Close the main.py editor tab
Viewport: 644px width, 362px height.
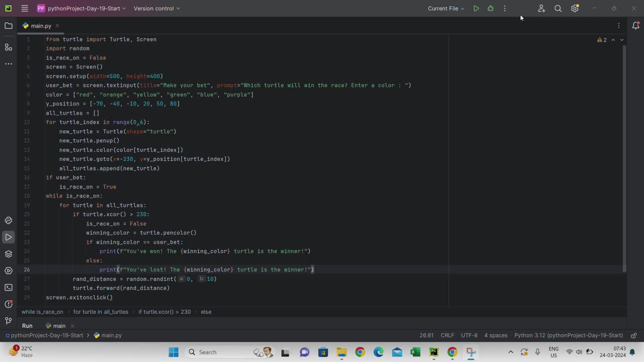pyautogui.click(x=57, y=26)
